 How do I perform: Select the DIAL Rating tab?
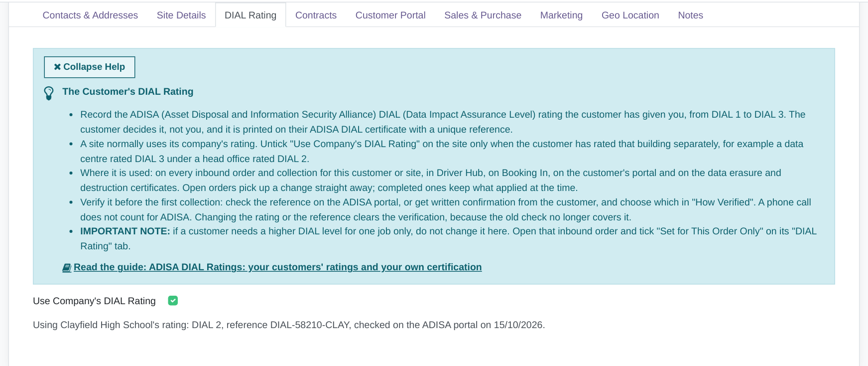(x=250, y=15)
